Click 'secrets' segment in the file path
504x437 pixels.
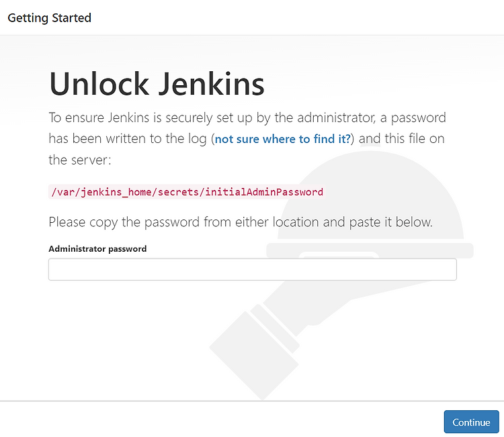click(x=178, y=192)
